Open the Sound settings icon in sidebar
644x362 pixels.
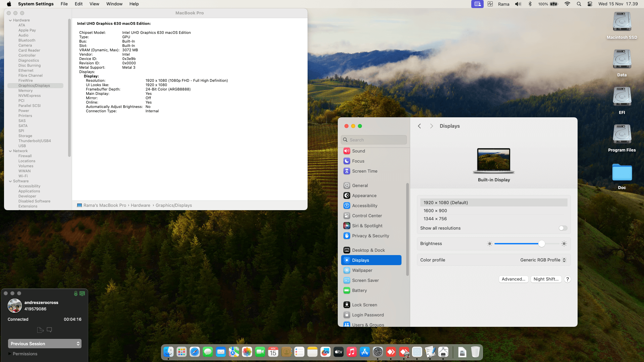click(x=347, y=151)
